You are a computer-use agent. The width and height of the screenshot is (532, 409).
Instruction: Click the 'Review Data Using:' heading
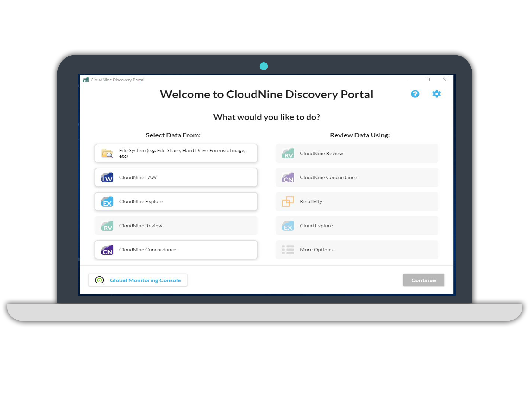[360, 135]
